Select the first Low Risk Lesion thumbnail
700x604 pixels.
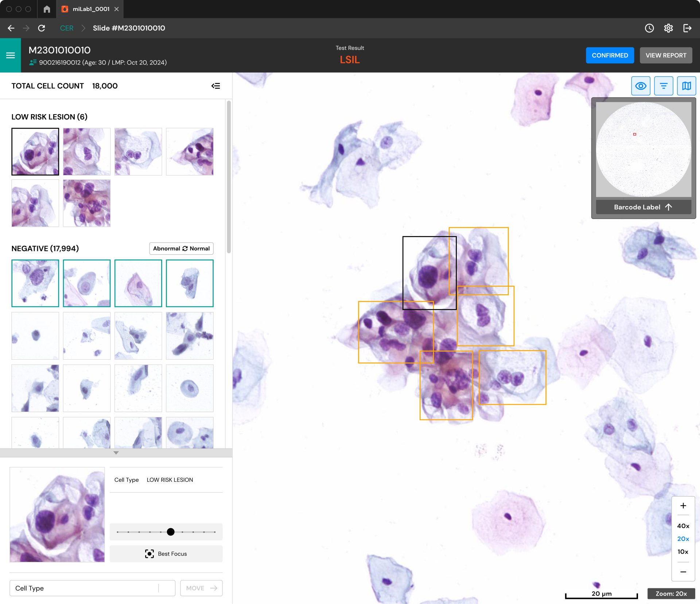(35, 151)
